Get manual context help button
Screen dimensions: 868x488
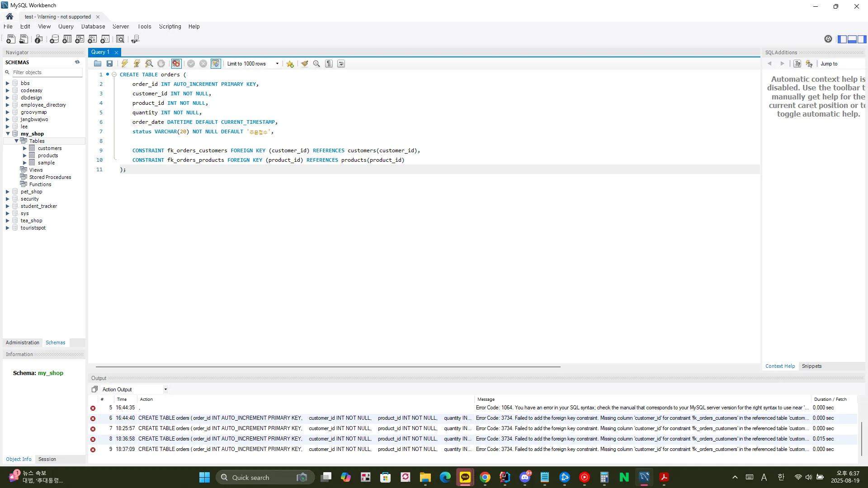(797, 64)
